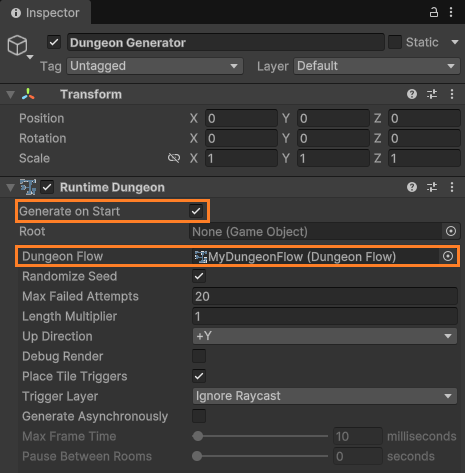
Task: Toggle the GameObject active checkbox
Action: click(54, 42)
